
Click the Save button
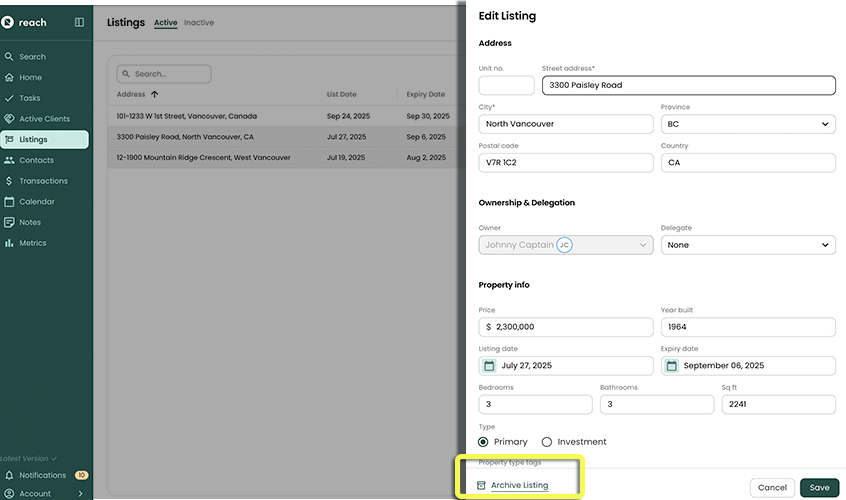coord(818,488)
